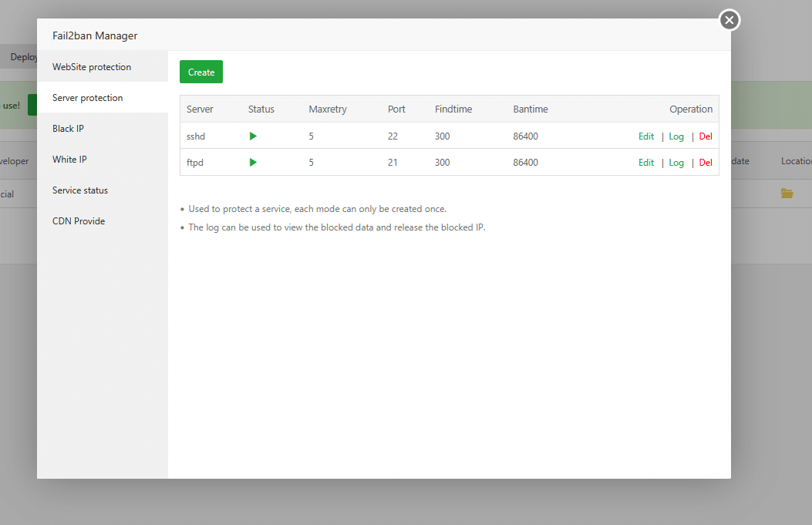Toggle ftpd status play icon

[253, 162]
